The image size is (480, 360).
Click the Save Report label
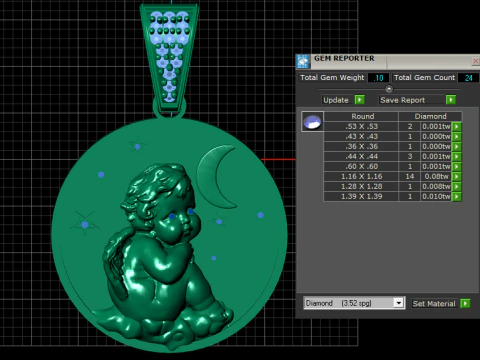402,100
